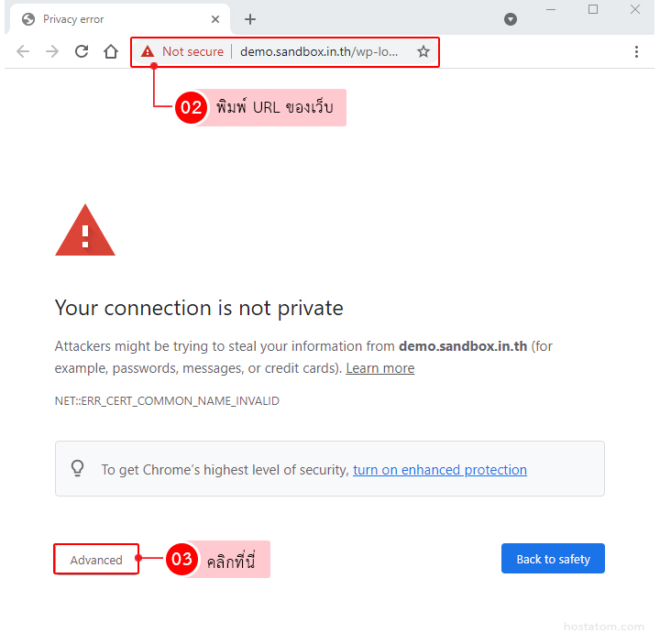
Task: Click the Not secure warning icon
Action: 148,52
